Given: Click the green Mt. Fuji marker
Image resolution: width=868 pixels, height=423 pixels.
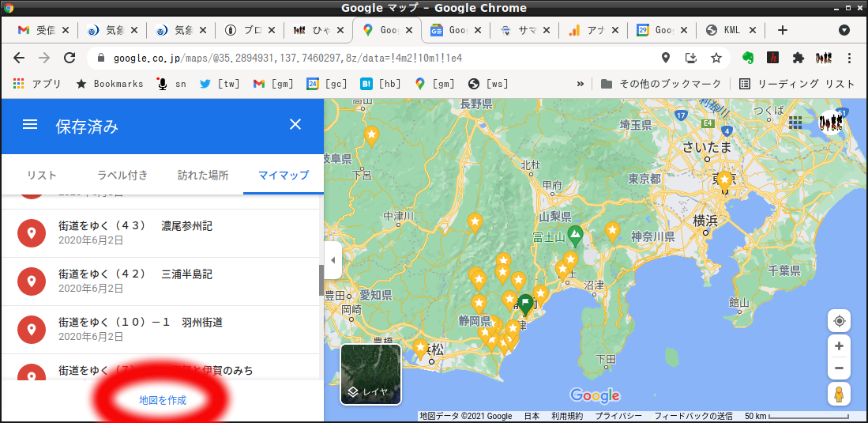Looking at the screenshot, I should [575, 236].
